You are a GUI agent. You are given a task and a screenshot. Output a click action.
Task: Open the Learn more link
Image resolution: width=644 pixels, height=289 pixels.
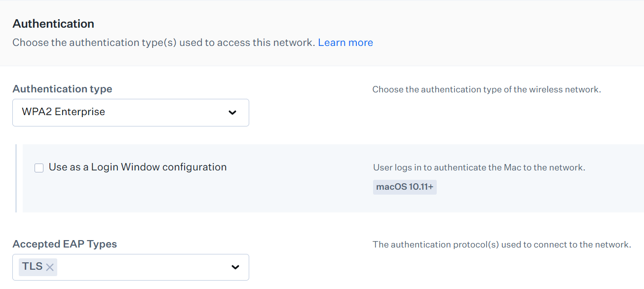345,42
